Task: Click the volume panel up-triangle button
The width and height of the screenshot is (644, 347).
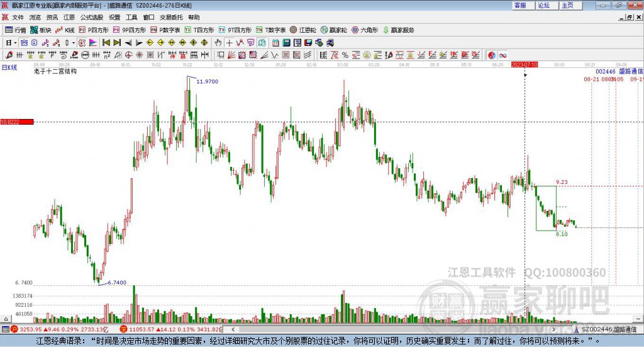Action: coord(6,319)
